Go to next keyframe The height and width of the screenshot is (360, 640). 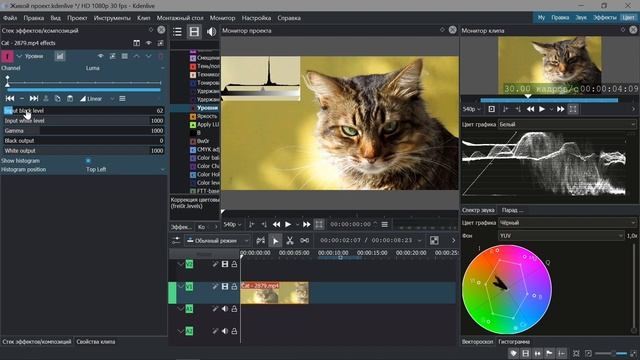tap(34, 98)
